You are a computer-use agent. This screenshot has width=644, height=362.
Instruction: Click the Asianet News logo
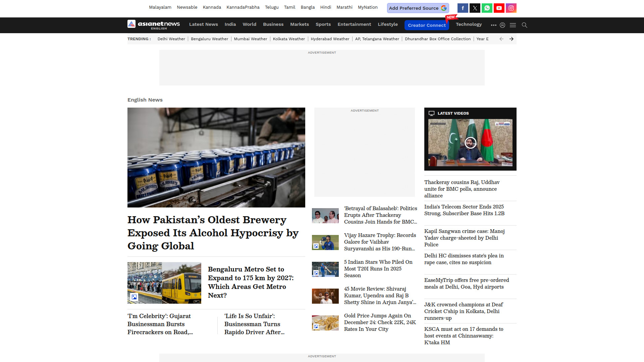(x=153, y=25)
